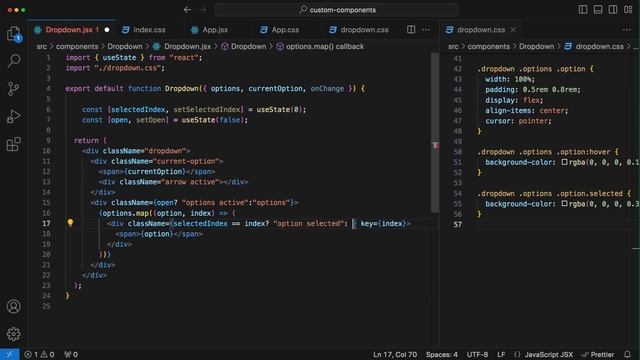Open the customize layout icon
This screenshot has height=360, width=640.
628,9
